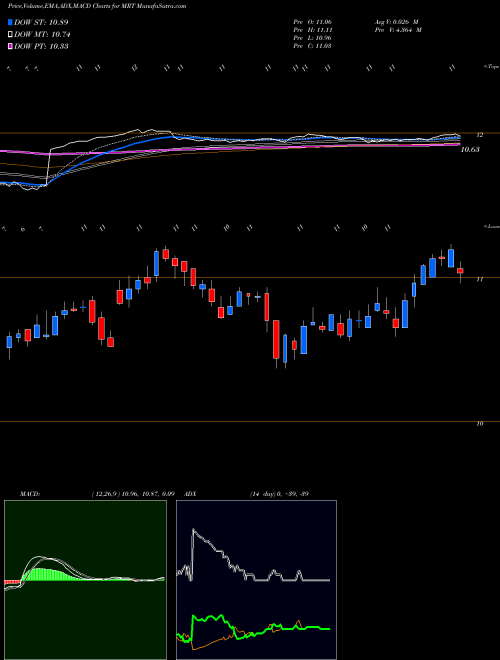Screen dimensions: 500x660
Task: Click the 10.63 EMA price label
Action: [x=470, y=149]
